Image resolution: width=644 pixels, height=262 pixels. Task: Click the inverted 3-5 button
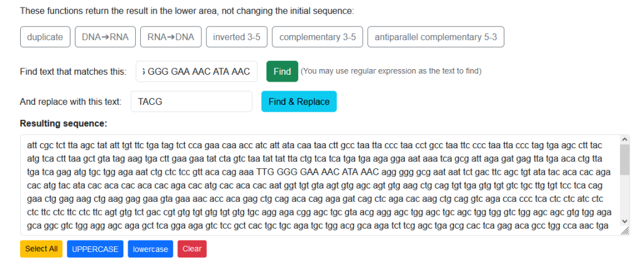[236, 37]
